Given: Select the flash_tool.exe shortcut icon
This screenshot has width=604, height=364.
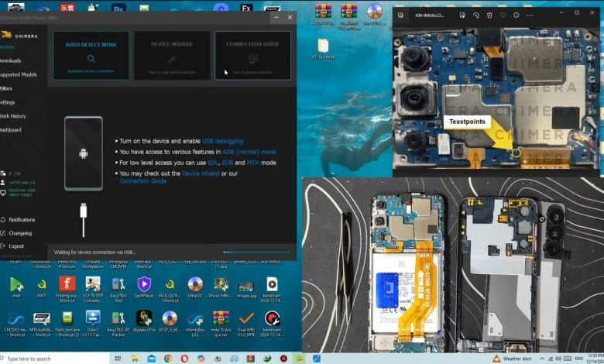Looking at the screenshot, I should (x=67, y=324).
